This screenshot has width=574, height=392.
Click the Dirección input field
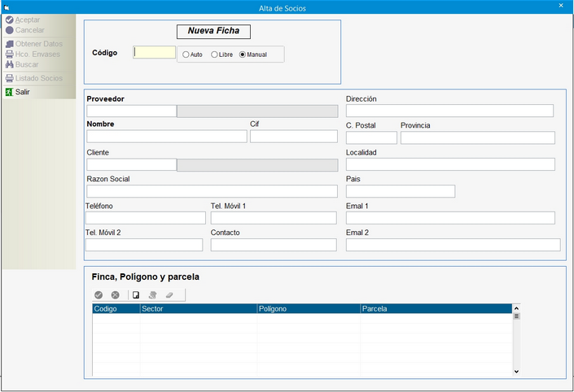[450, 111]
